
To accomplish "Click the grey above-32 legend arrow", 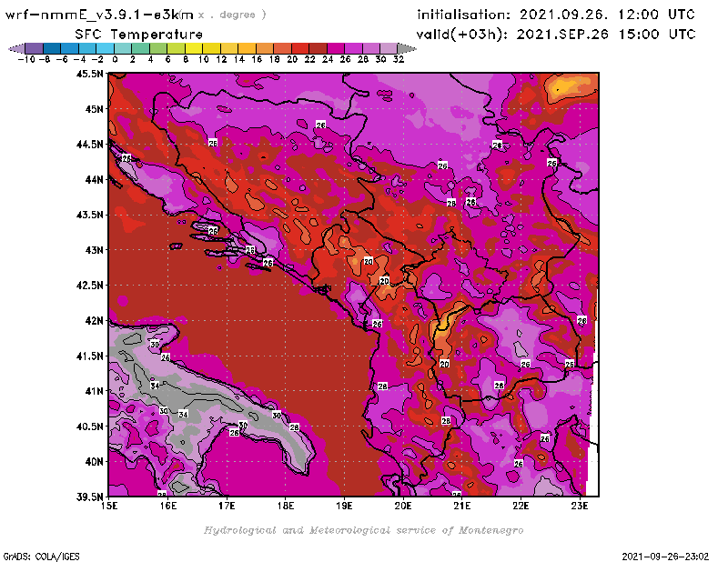I will [407, 48].
